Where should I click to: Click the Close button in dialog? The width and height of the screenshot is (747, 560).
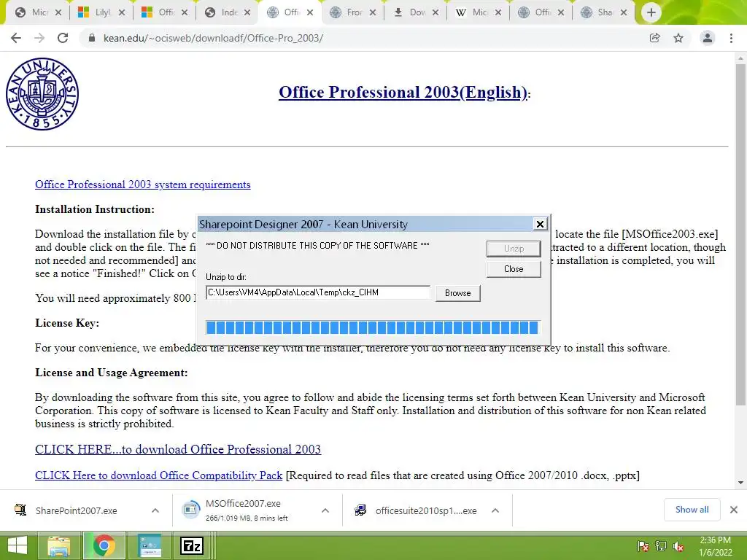(514, 269)
